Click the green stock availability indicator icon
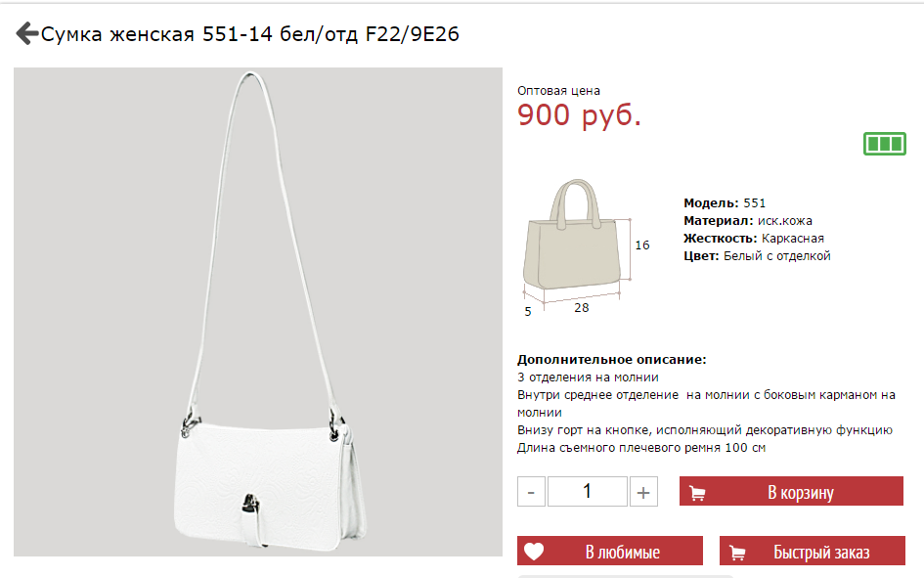Image resolution: width=924 pixels, height=578 pixels. pyautogui.click(x=885, y=144)
